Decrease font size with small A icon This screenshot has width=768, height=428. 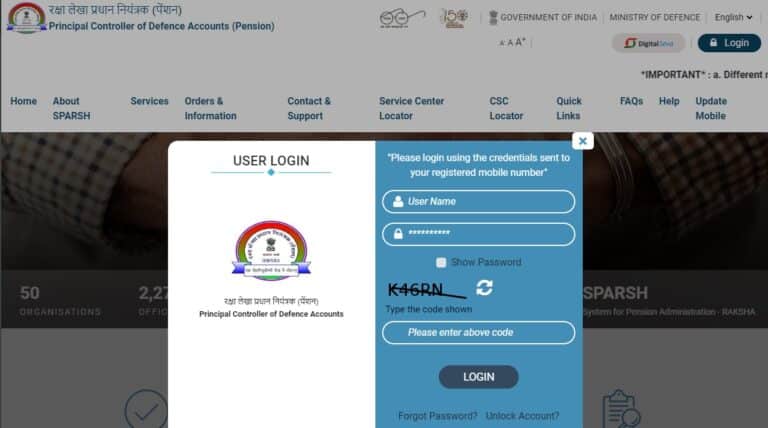(x=502, y=44)
